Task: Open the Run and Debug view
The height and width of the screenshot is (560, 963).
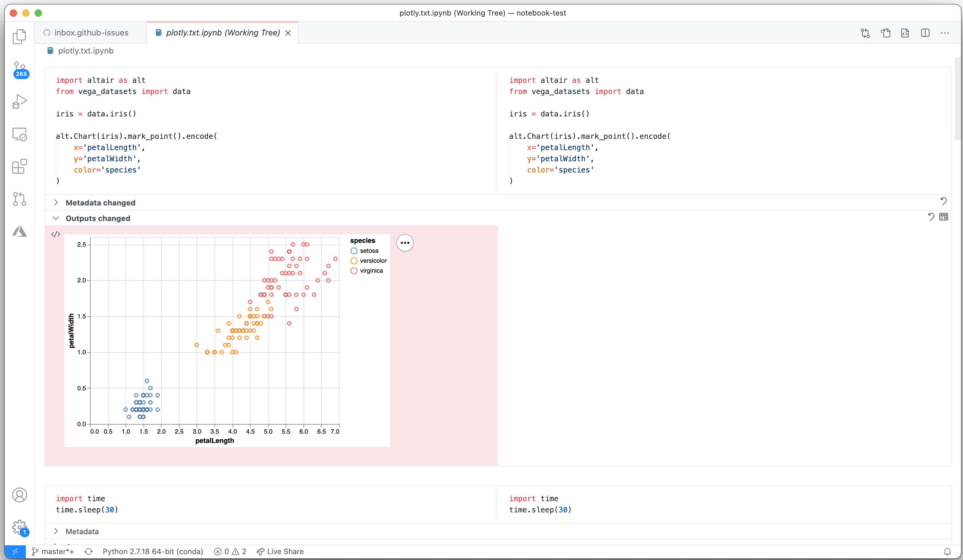Action: [20, 101]
